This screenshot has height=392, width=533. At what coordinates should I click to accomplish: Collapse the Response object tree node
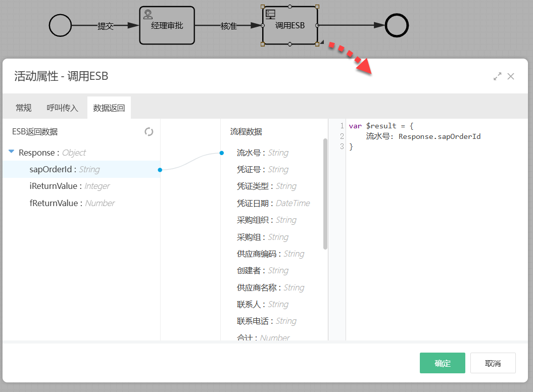[x=11, y=152]
